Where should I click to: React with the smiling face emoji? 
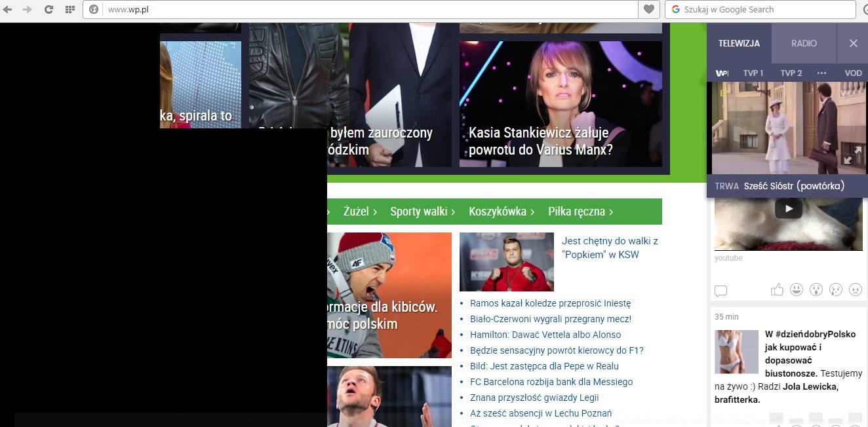coord(797,289)
